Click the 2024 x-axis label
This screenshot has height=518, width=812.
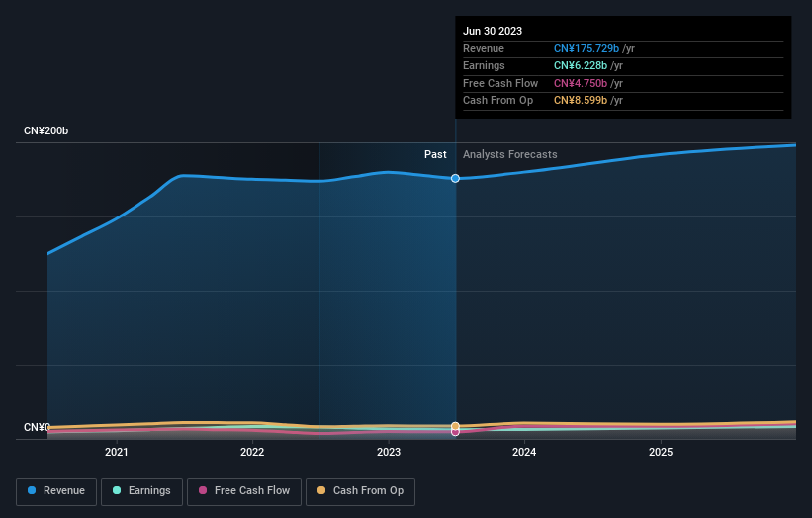(x=524, y=453)
